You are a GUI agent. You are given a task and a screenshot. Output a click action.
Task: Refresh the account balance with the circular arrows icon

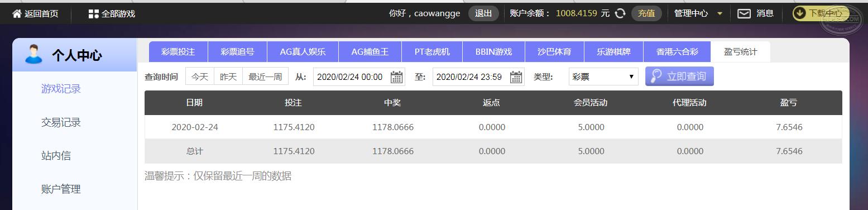[620, 13]
